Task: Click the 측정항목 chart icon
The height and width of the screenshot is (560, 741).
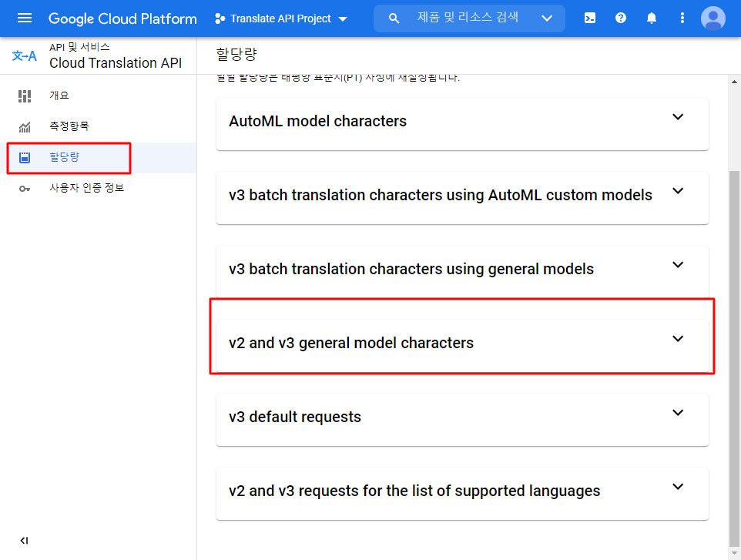Action: (25, 127)
